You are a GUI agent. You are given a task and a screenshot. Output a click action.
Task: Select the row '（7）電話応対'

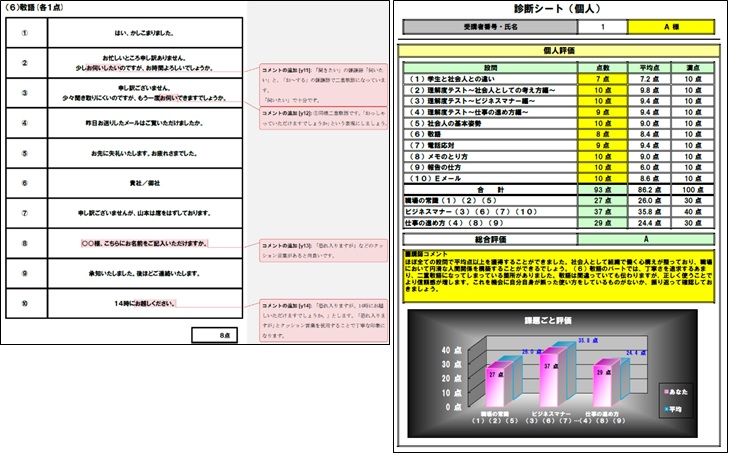[x=559, y=145]
